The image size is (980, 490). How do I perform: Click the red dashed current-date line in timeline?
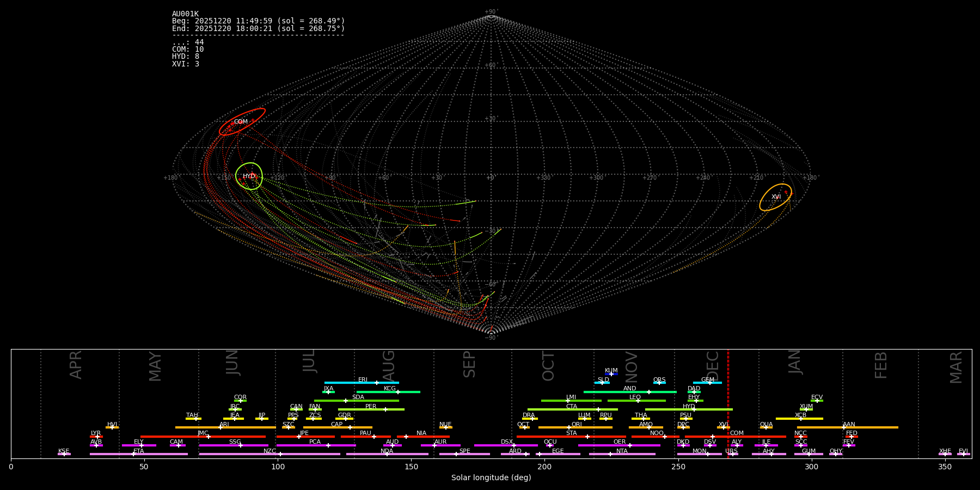click(728, 403)
